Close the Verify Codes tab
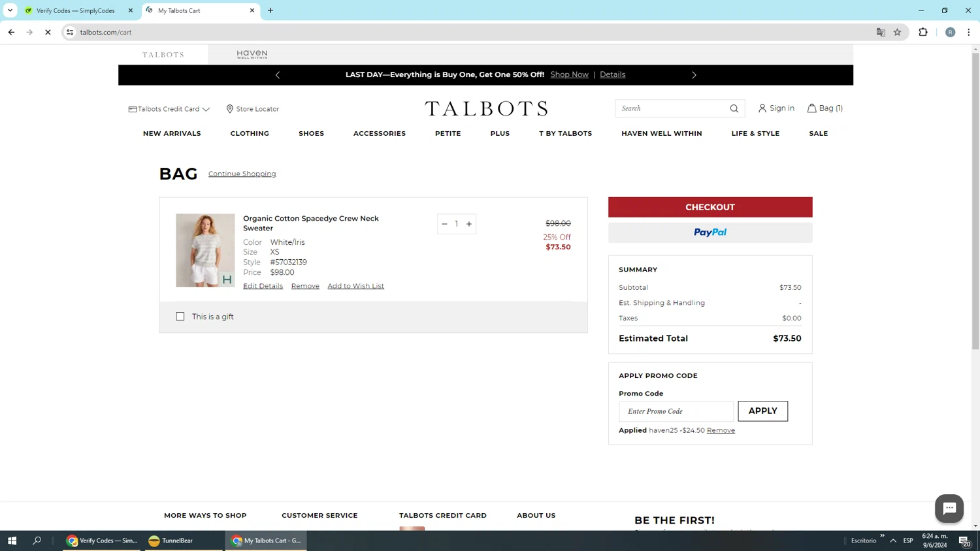Screen dimensions: 980x551 [x=131, y=10]
